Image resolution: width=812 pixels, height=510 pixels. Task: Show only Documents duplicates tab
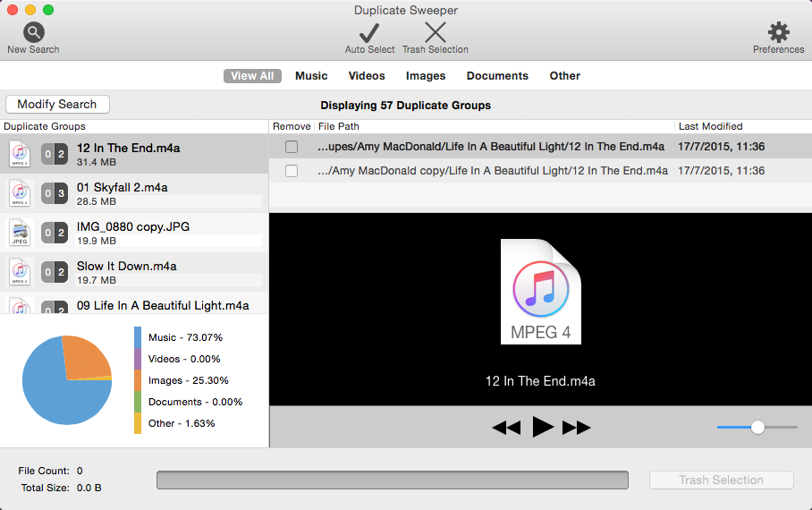497,76
